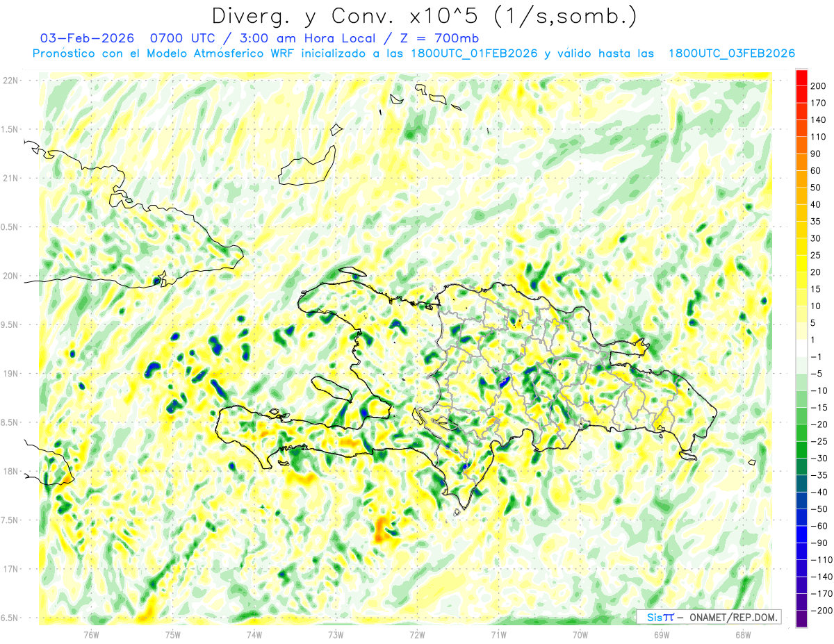Click the '-170' colorbar value

coord(820,593)
